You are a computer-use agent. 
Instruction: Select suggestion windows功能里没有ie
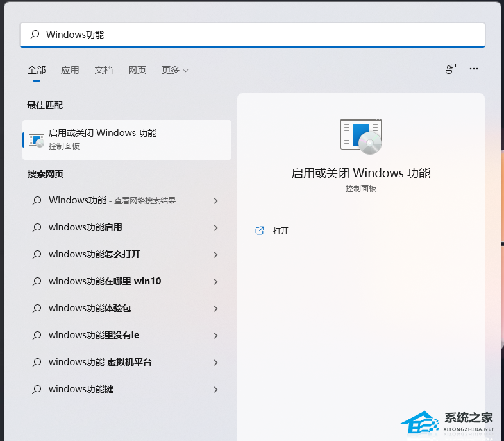click(x=127, y=336)
